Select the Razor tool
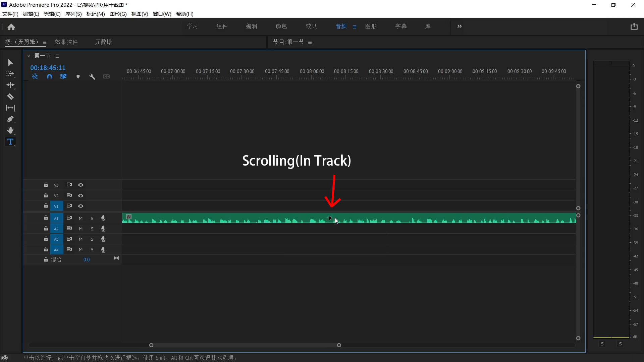Viewport: 644px width, 362px height. coord(10,97)
